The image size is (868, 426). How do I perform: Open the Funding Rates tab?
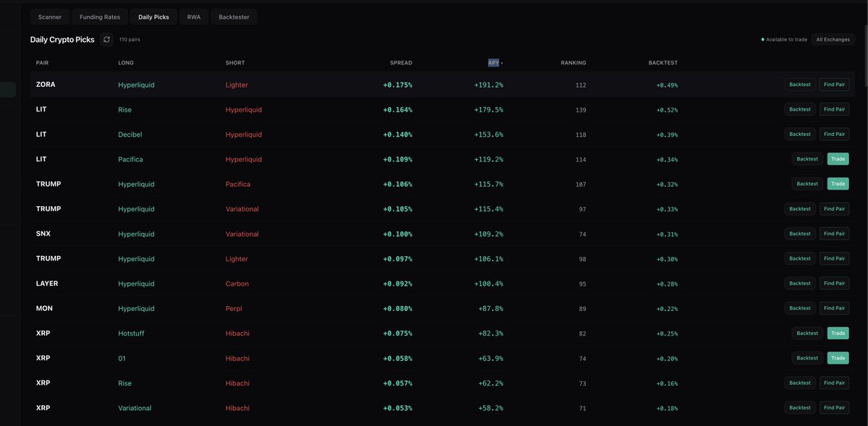[x=100, y=17]
